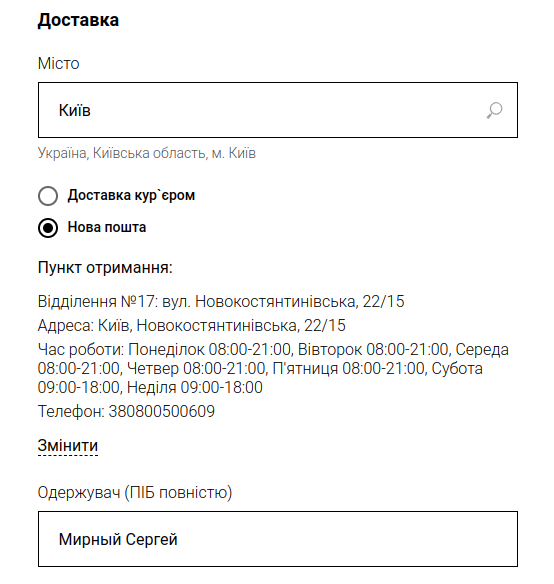Viewport: 554px width, 584px height.
Task: Click the Адреса: Київ address line
Action: [191, 326]
